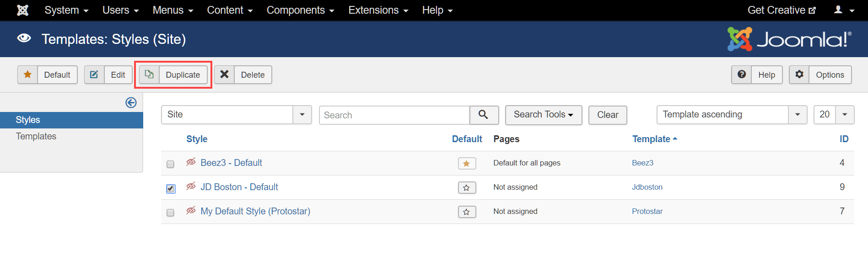Click ID value 7
The width and height of the screenshot is (868, 277).
pyautogui.click(x=842, y=211)
